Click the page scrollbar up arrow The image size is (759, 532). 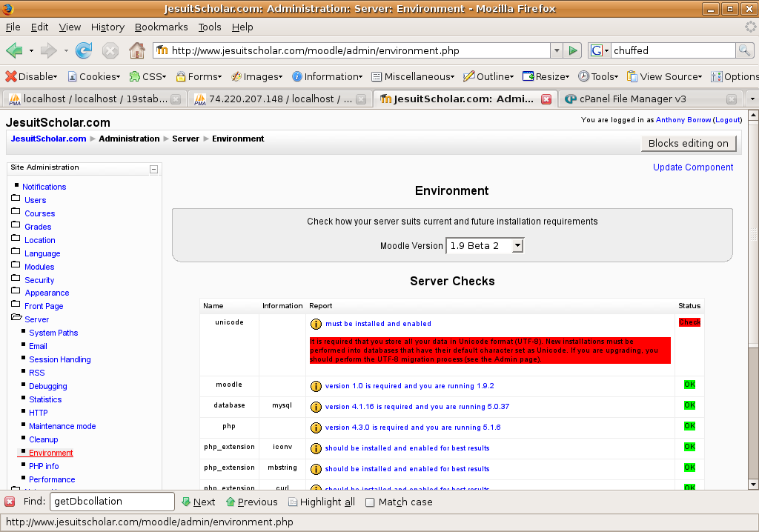pos(753,115)
